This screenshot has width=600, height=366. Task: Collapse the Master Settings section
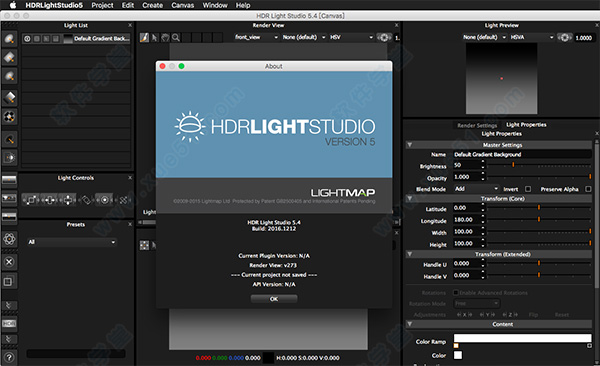coord(410,145)
